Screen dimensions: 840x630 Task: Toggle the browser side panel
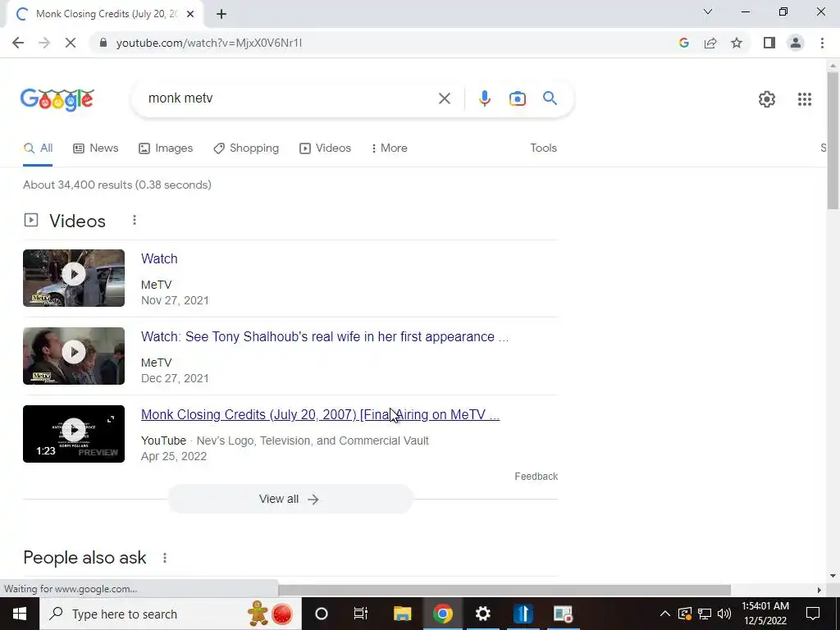pyautogui.click(x=769, y=43)
